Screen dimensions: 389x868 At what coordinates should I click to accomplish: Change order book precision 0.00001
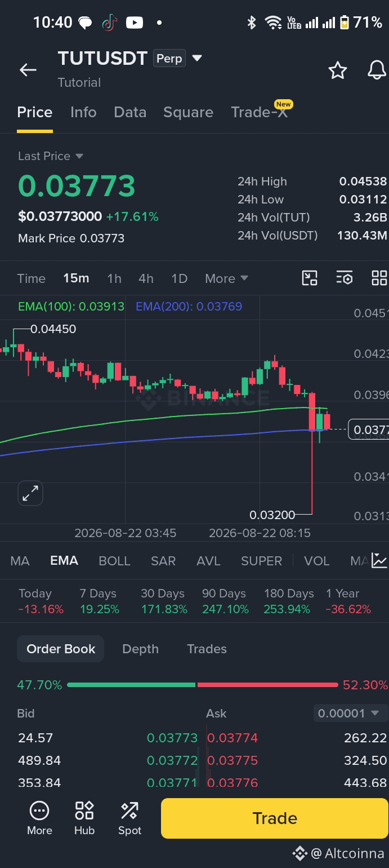click(x=349, y=713)
